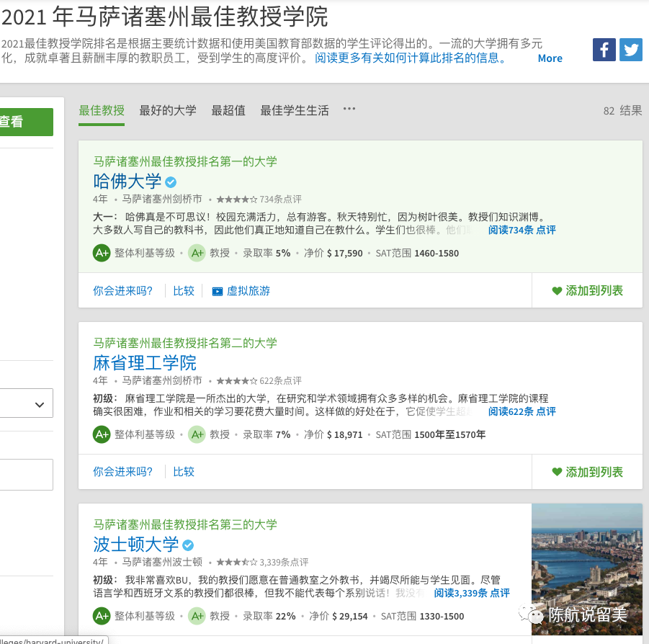
Task: Share page via Twitter icon
Action: [x=631, y=50]
